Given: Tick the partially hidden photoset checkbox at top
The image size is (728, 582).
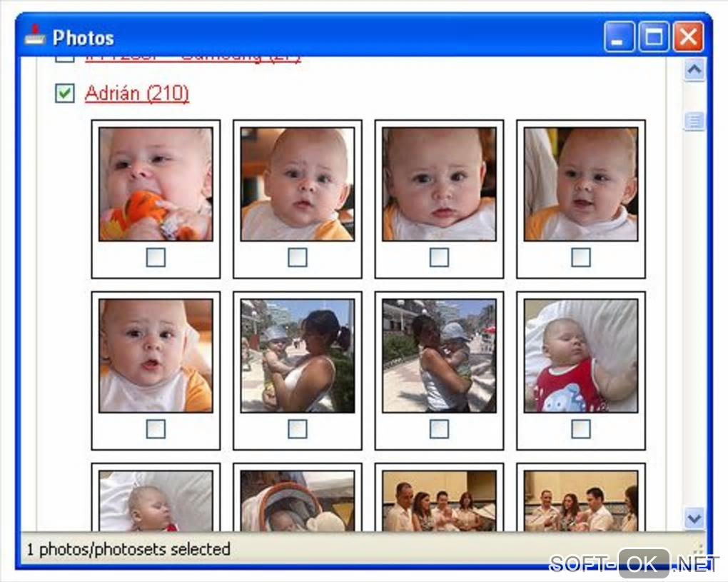Looking at the screenshot, I should tap(64, 59).
